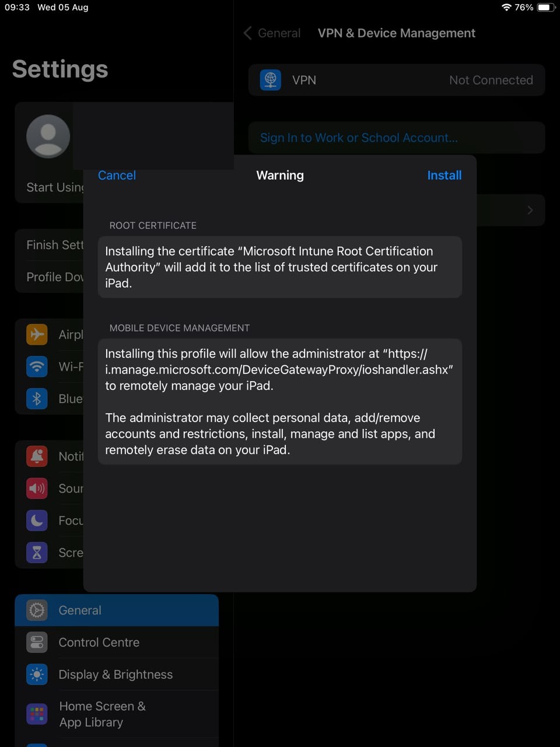This screenshot has height=747, width=560.
Task: Tap the VPN Not Connected status
Action: 491,80
